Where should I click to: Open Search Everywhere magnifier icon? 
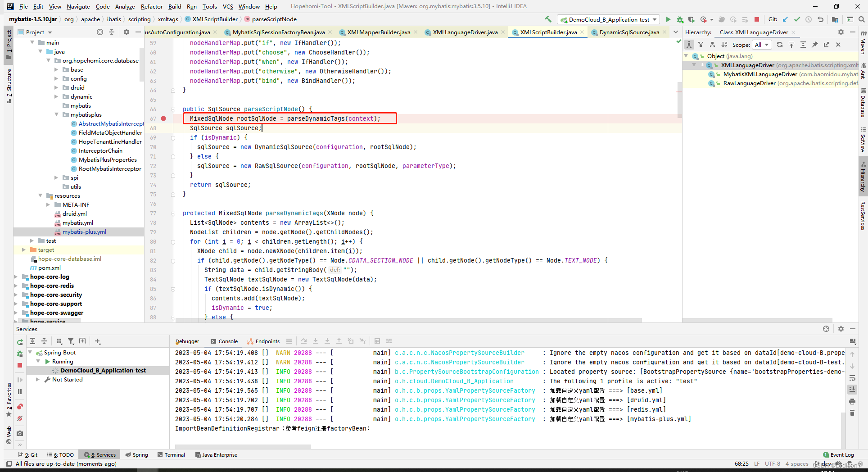pyautogui.click(x=861, y=19)
